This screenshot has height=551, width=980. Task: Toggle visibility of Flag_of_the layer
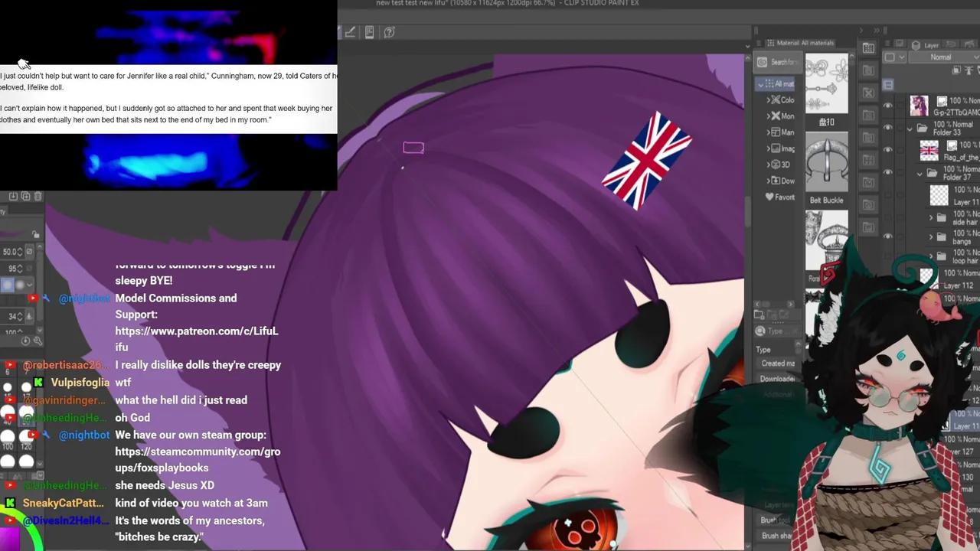[888, 150]
